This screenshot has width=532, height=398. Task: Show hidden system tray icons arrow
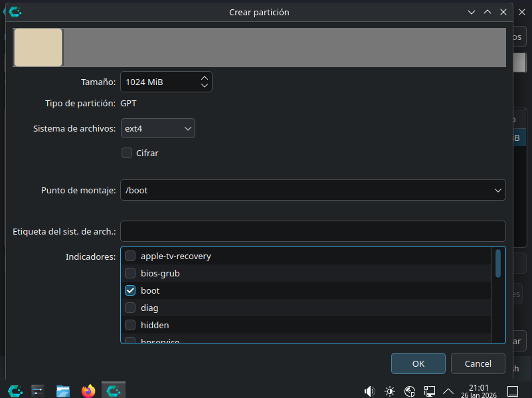click(448, 391)
